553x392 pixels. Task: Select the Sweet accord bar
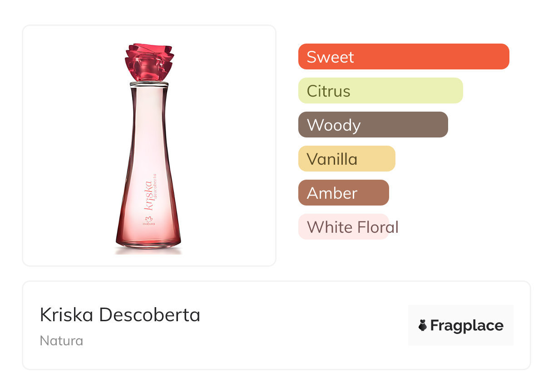point(403,57)
